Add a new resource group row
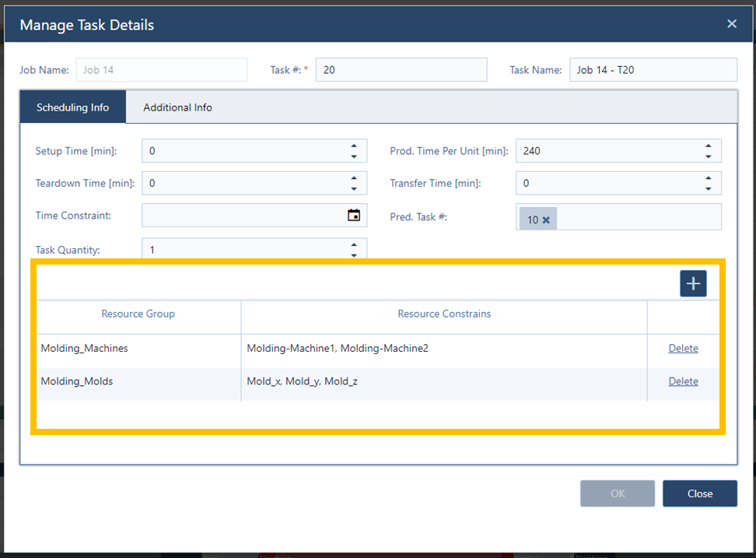The width and height of the screenshot is (756, 558). click(693, 283)
